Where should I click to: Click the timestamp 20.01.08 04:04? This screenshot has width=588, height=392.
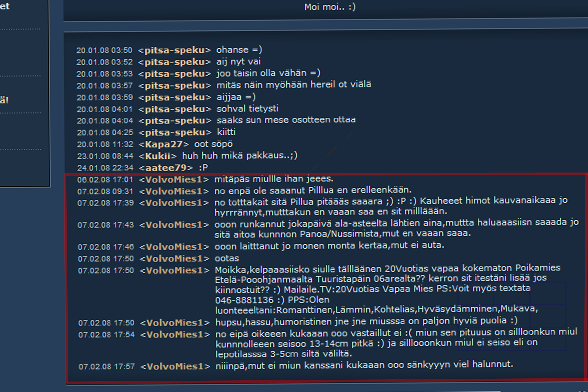[105, 121]
